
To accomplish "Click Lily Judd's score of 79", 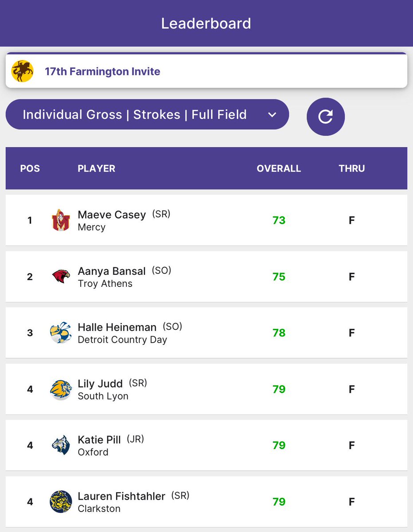I will click(x=279, y=389).
